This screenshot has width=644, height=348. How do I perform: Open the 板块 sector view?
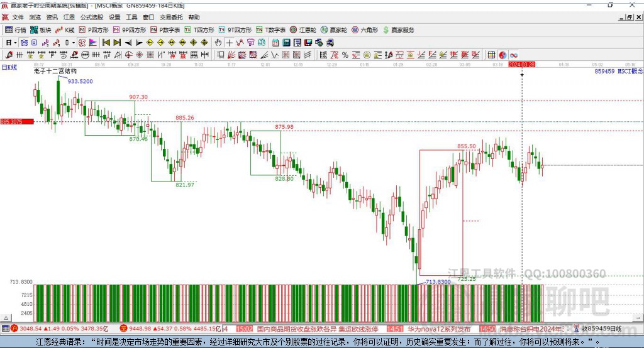coord(40,30)
